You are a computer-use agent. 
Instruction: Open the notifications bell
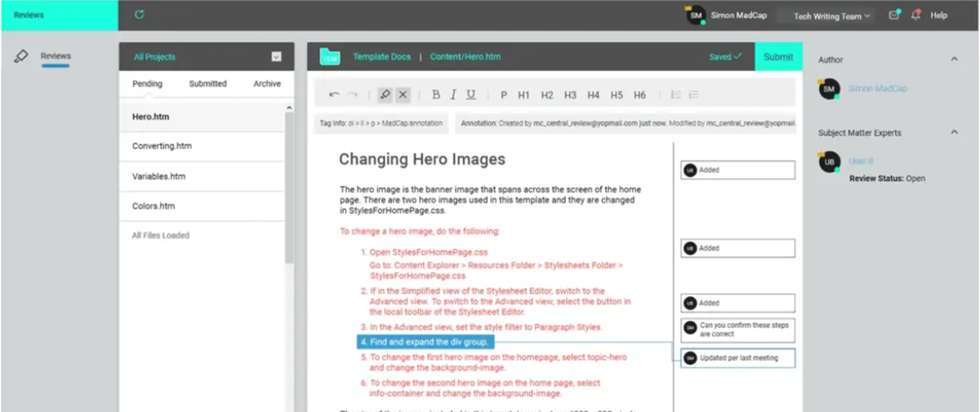click(x=915, y=16)
